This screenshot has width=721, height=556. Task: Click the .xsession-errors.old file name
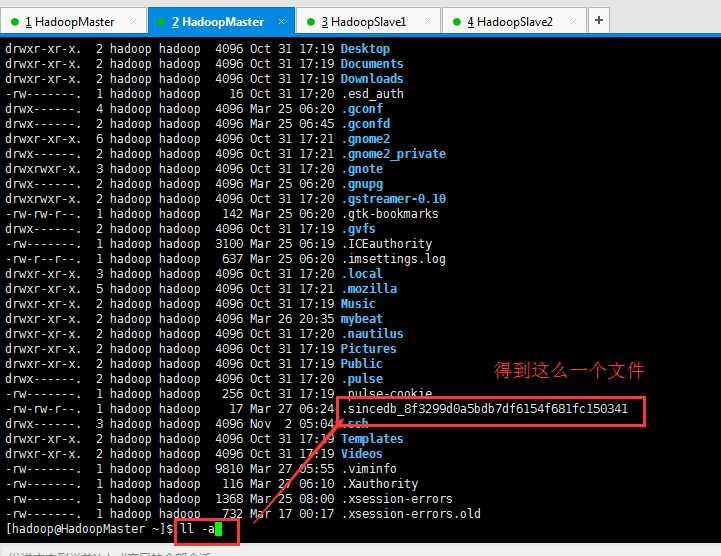click(x=411, y=514)
